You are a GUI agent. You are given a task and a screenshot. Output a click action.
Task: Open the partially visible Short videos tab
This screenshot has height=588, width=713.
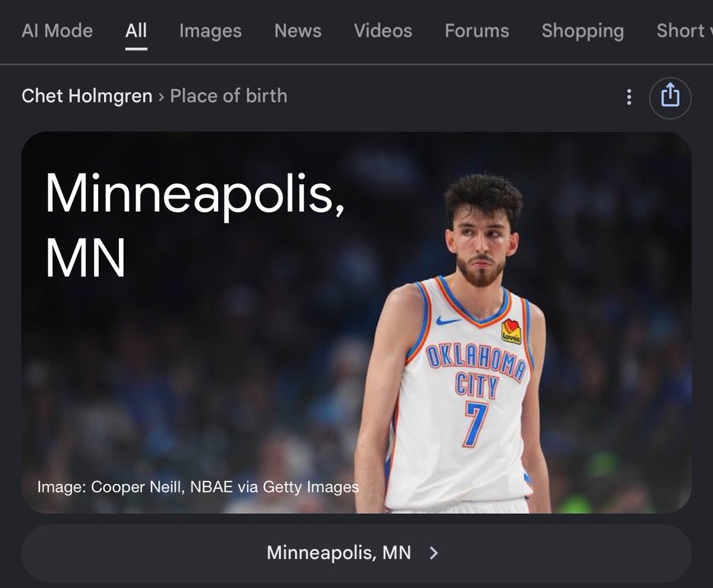[684, 31]
